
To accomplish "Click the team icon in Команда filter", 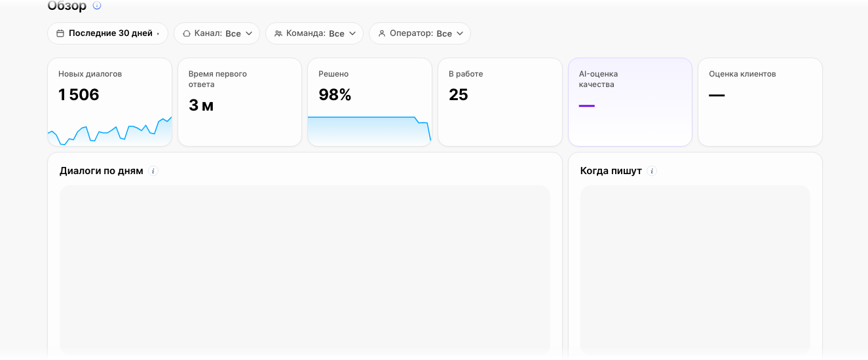I will point(278,33).
